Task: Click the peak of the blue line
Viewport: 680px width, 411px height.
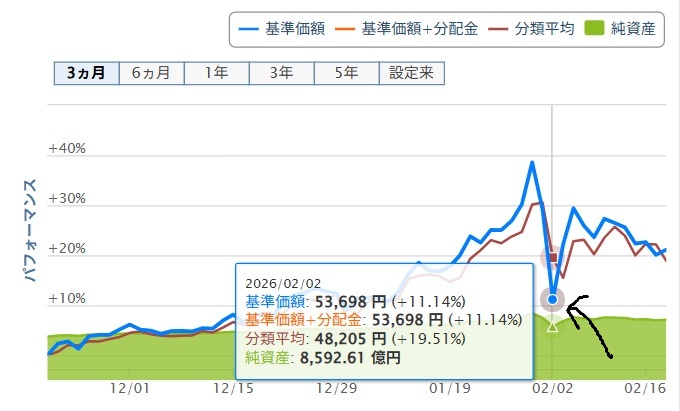Action: [x=532, y=162]
